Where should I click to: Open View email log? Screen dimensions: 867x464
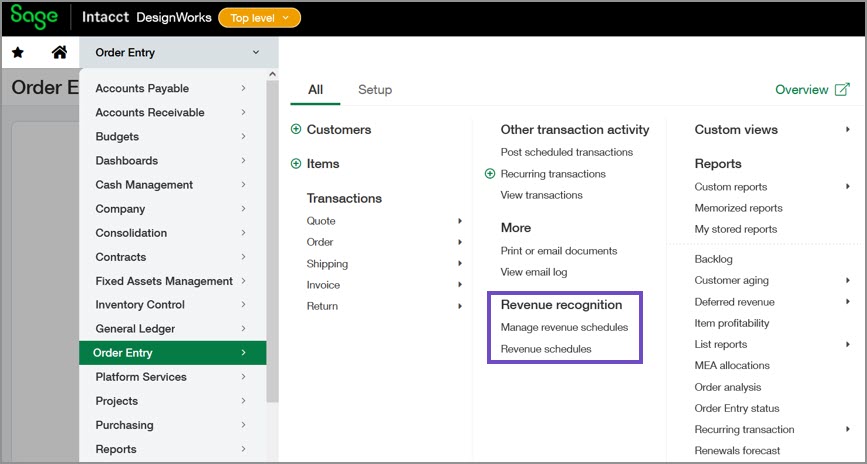(x=534, y=272)
